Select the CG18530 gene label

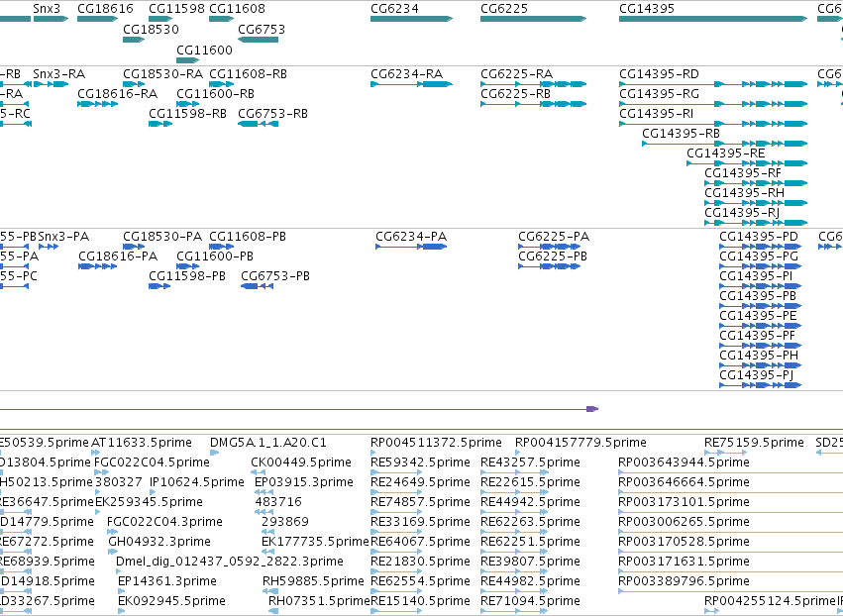[152, 29]
